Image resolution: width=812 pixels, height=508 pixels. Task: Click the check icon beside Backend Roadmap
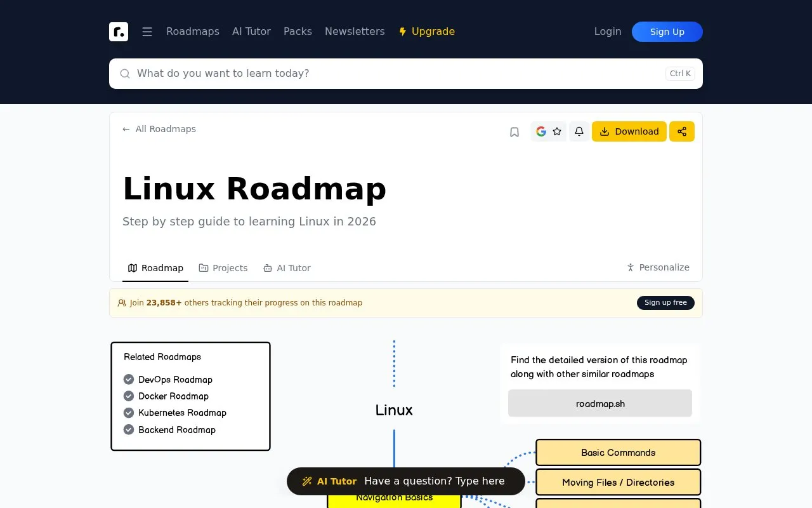[x=129, y=430]
